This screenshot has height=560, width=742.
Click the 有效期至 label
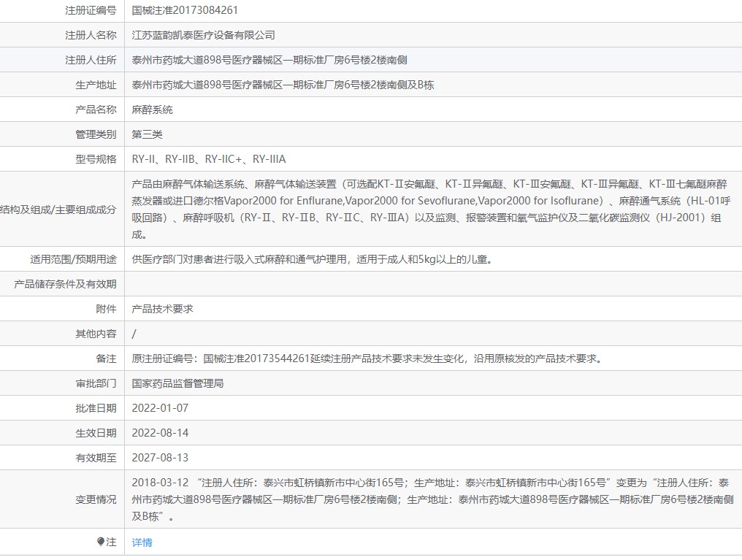[96, 458]
